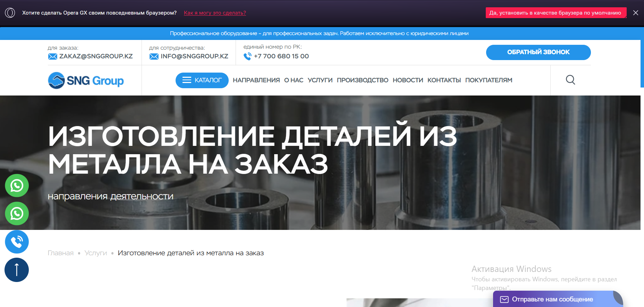Go to Услуги breadcrumb link
Screen dimensions: 644x307
click(96, 253)
